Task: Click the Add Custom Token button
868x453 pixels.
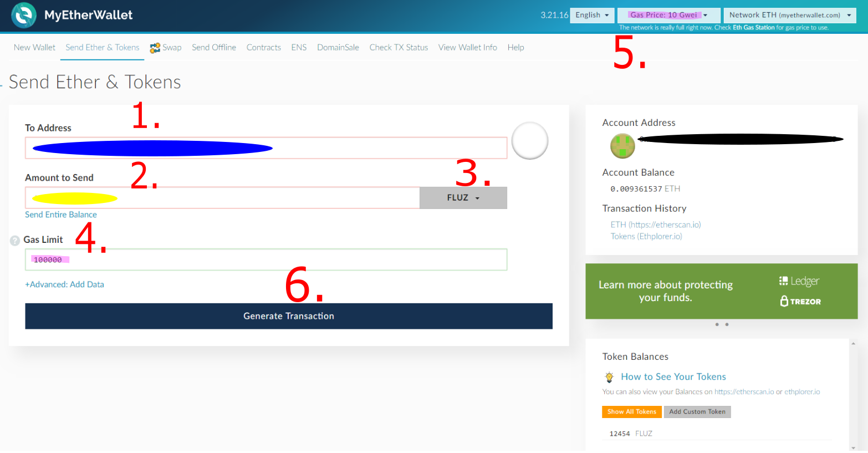Action: 697,412
